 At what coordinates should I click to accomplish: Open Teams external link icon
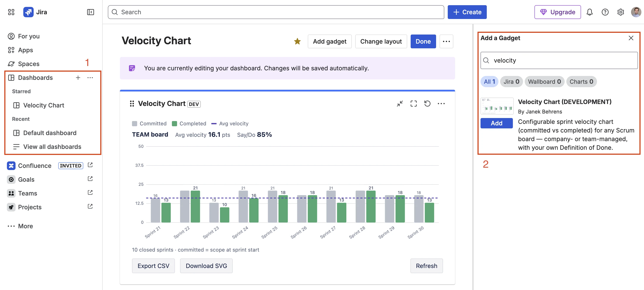90,192
